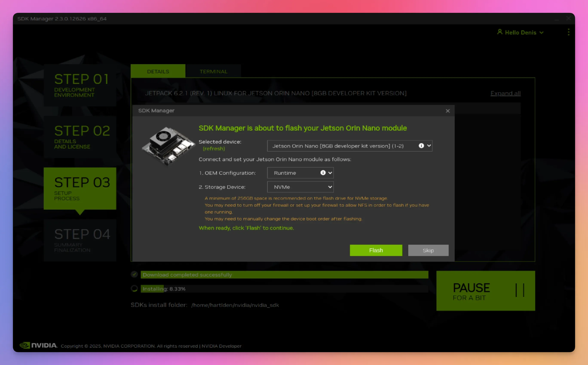This screenshot has height=365, width=588.
Task: Click the 256GB space recommendation warning
Action: 296,198
